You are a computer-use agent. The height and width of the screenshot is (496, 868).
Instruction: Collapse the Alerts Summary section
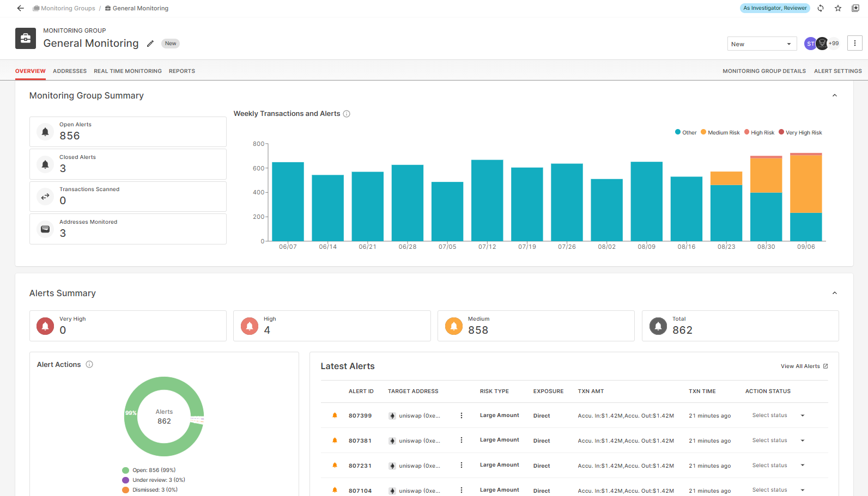coord(835,293)
